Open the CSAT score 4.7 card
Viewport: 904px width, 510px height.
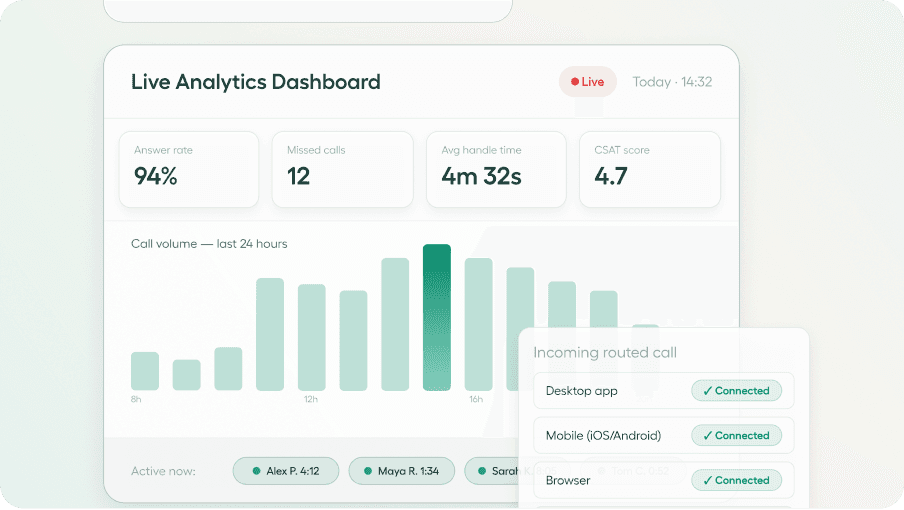click(x=650, y=169)
